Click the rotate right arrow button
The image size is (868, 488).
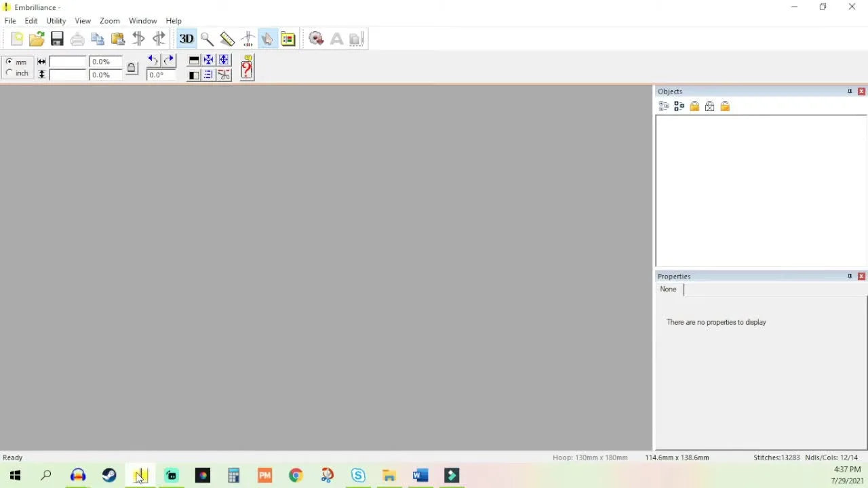[x=168, y=60]
